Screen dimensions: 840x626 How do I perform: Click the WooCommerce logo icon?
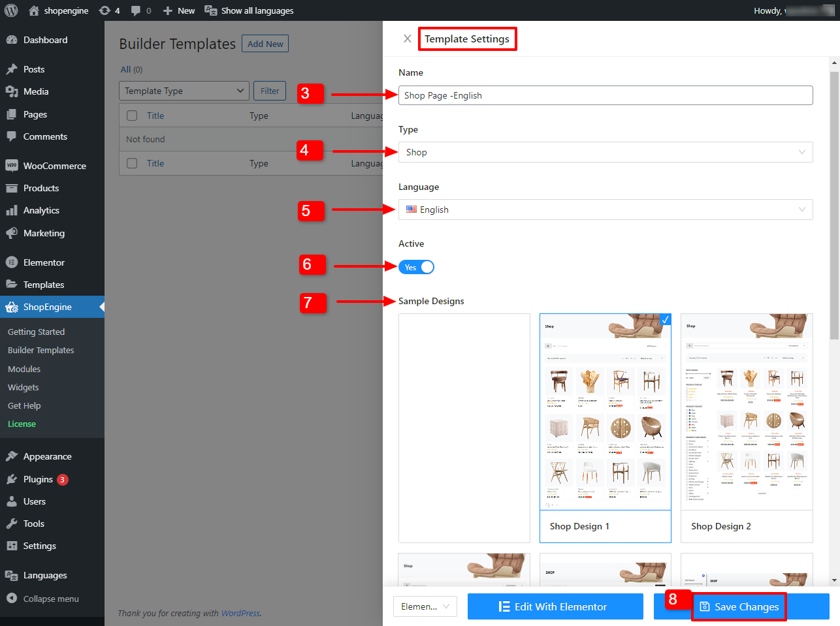(x=12, y=166)
